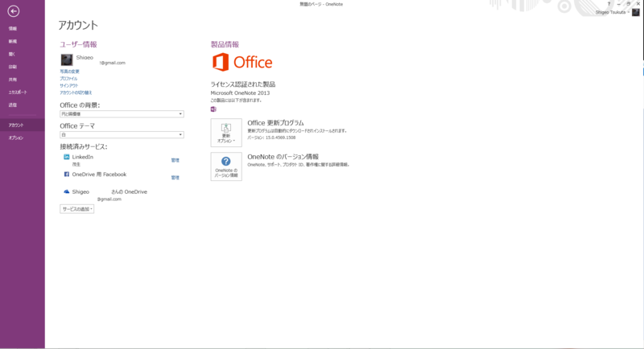The image size is (644, 349).
Task: Click the Facebook service icon
Action: (x=67, y=174)
